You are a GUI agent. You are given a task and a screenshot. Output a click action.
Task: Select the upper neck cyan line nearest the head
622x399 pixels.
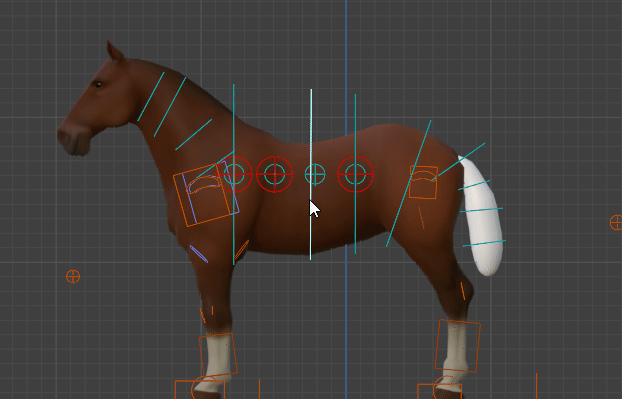tap(151, 96)
